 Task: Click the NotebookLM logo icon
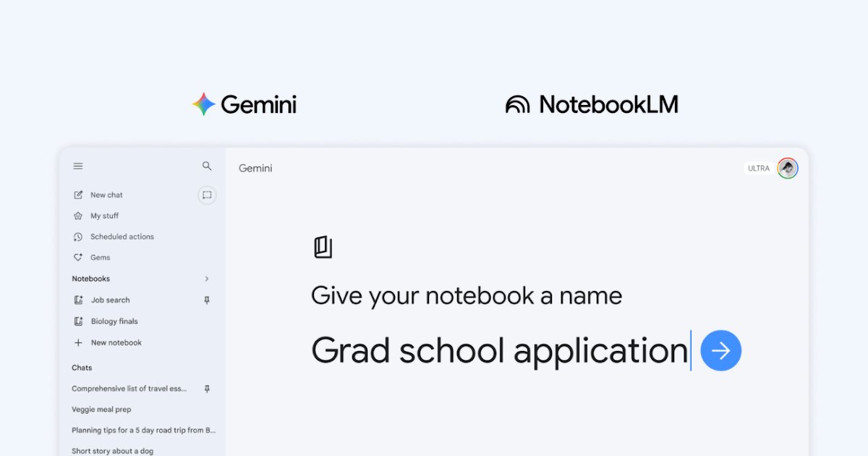click(518, 105)
